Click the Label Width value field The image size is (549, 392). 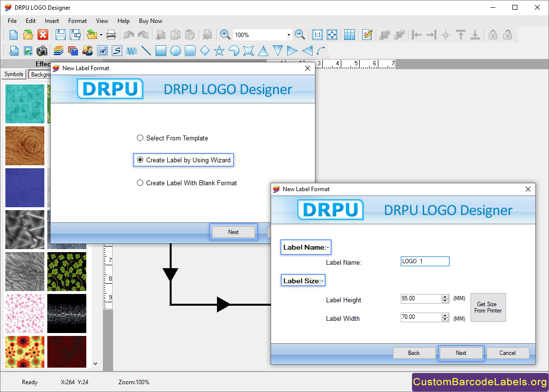point(421,317)
